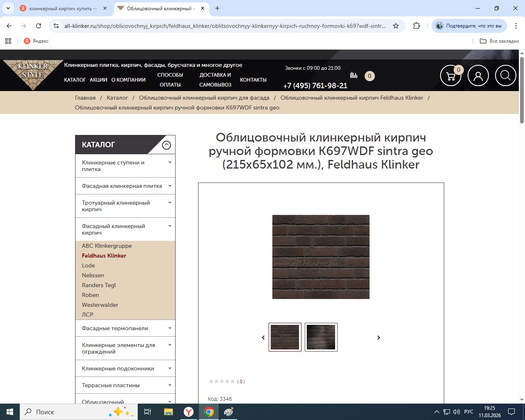Collapse the КАТАЛОГ sidebar with circle arrow

(167, 145)
